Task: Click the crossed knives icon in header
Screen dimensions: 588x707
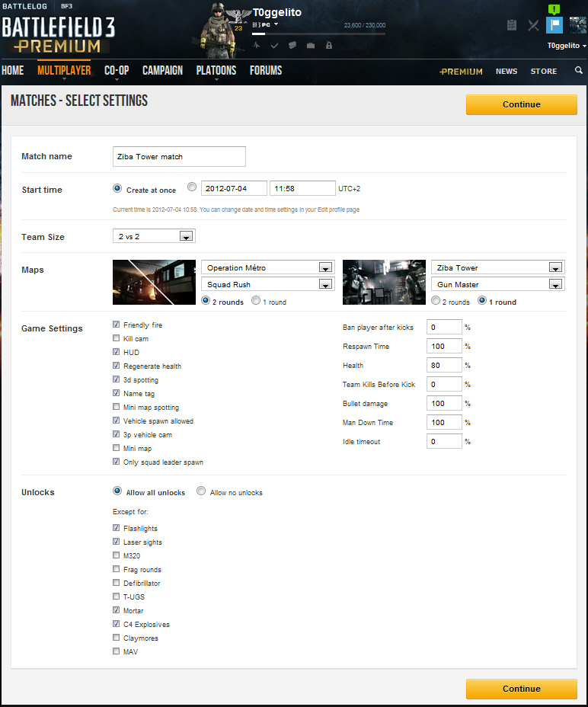Action: pyautogui.click(x=533, y=25)
